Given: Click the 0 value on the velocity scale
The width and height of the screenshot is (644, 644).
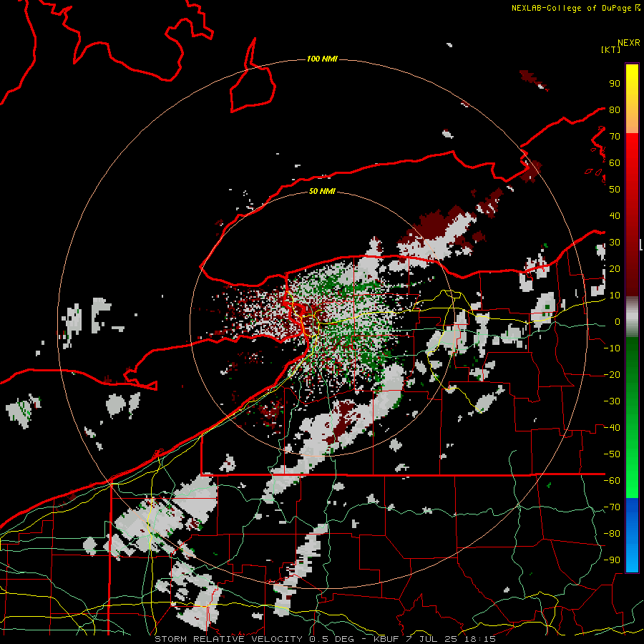Looking at the screenshot, I should coord(618,322).
